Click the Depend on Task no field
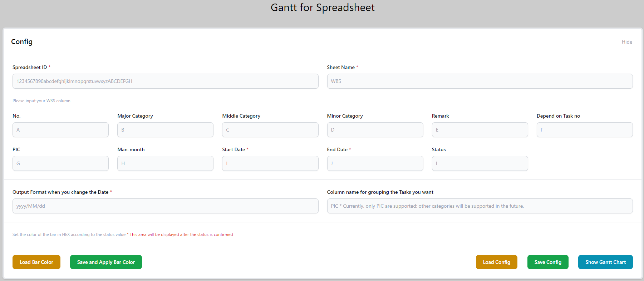The width and height of the screenshot is (644, 281). 584,130
